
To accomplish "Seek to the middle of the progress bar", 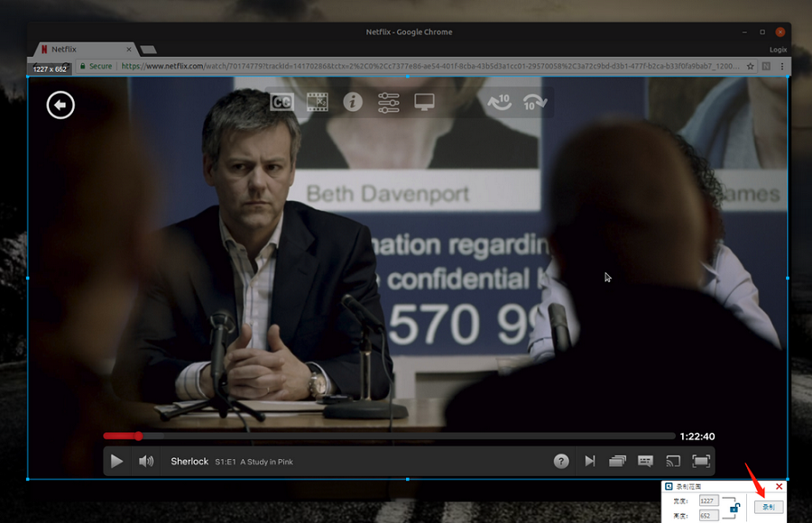I will coord(390,436).
